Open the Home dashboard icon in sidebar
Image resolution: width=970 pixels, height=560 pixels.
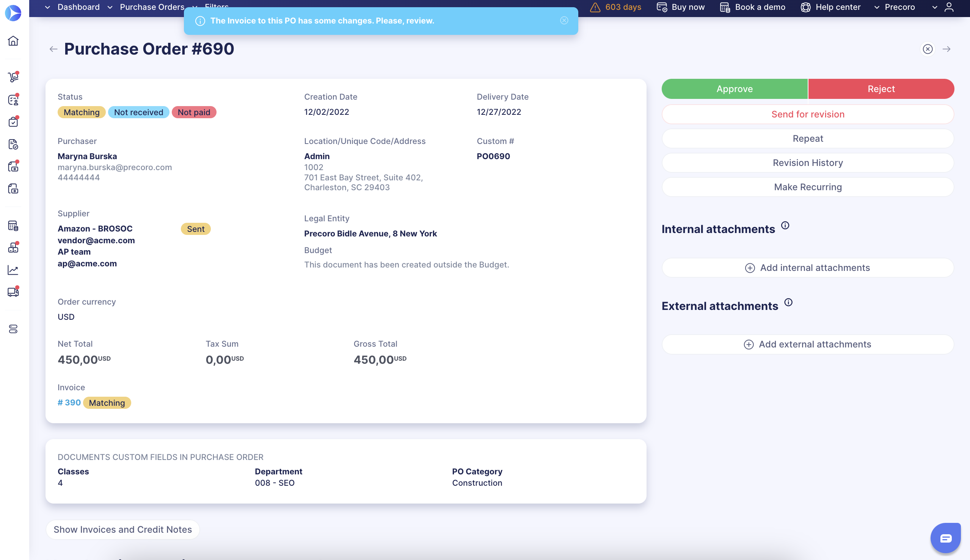(13, 42)
